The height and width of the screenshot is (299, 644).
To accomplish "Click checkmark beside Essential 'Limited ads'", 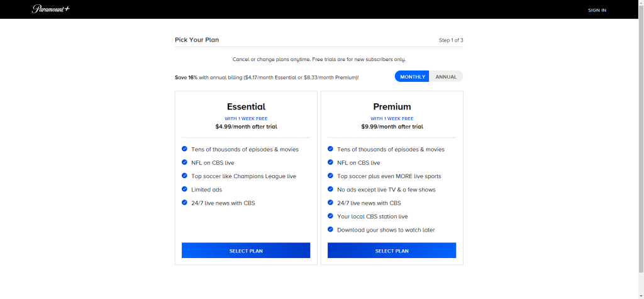I will (184, 189).
